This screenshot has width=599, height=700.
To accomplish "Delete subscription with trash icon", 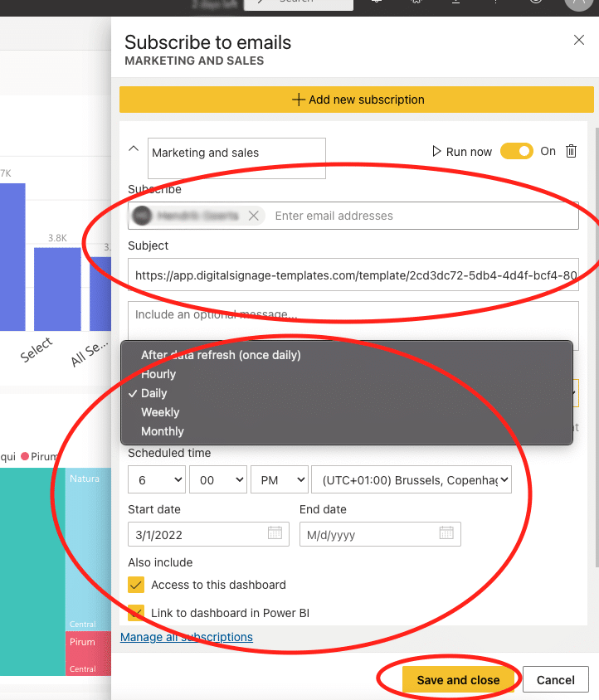I will 572,151.
